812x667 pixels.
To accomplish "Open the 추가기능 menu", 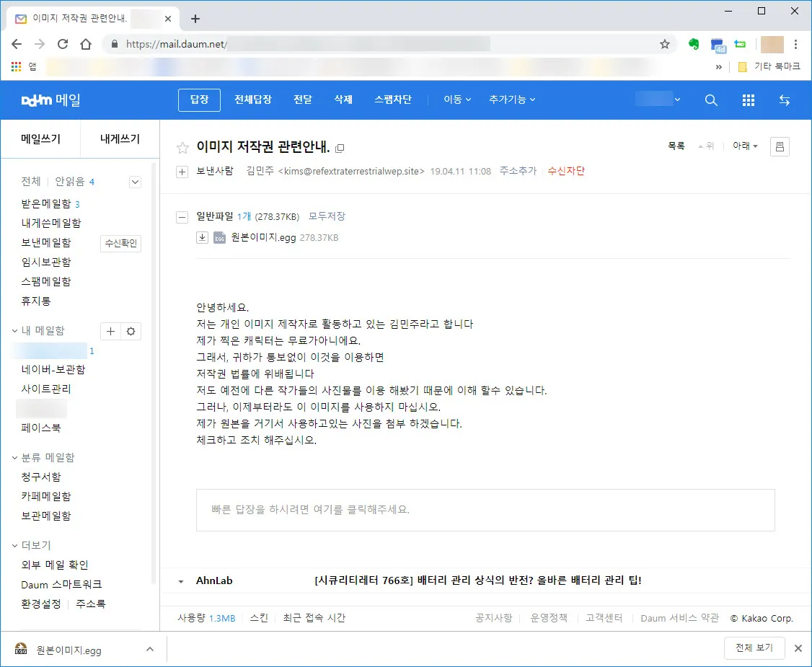I will pyautogui.click(x=511, y=100).
